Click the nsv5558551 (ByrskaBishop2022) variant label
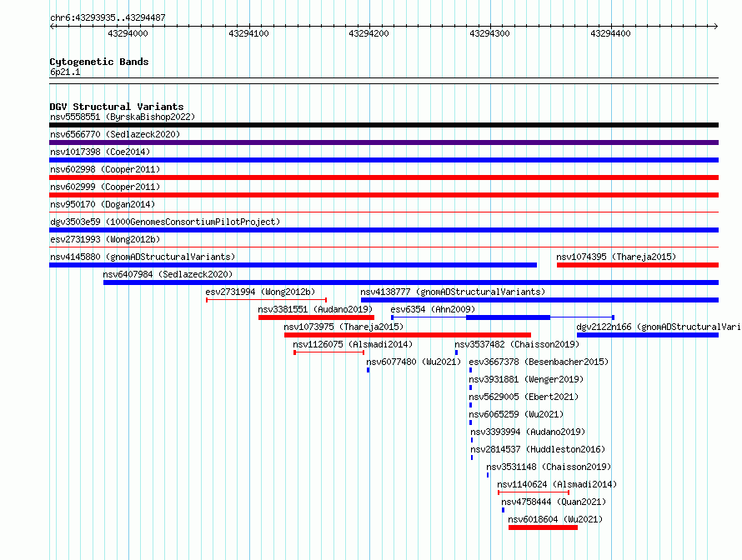 click(123, 117)
